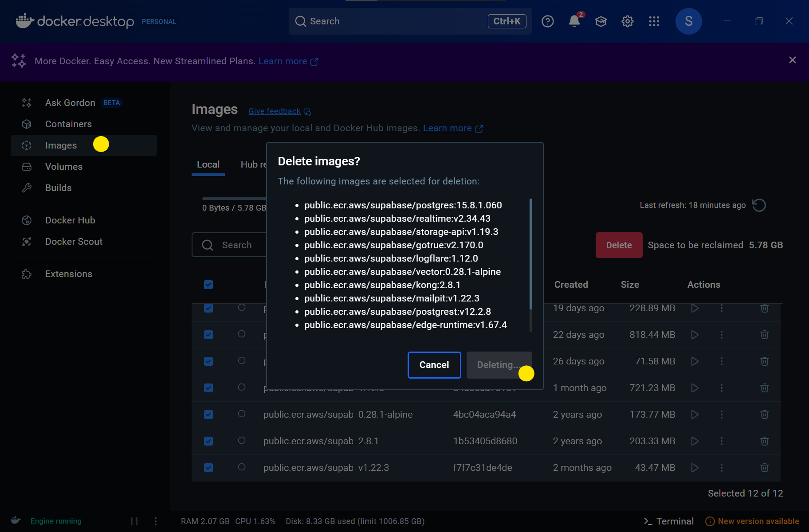Open Docker Hub in sidebar
The height and width of the screenshot is (532, 809).
(84, 220)
